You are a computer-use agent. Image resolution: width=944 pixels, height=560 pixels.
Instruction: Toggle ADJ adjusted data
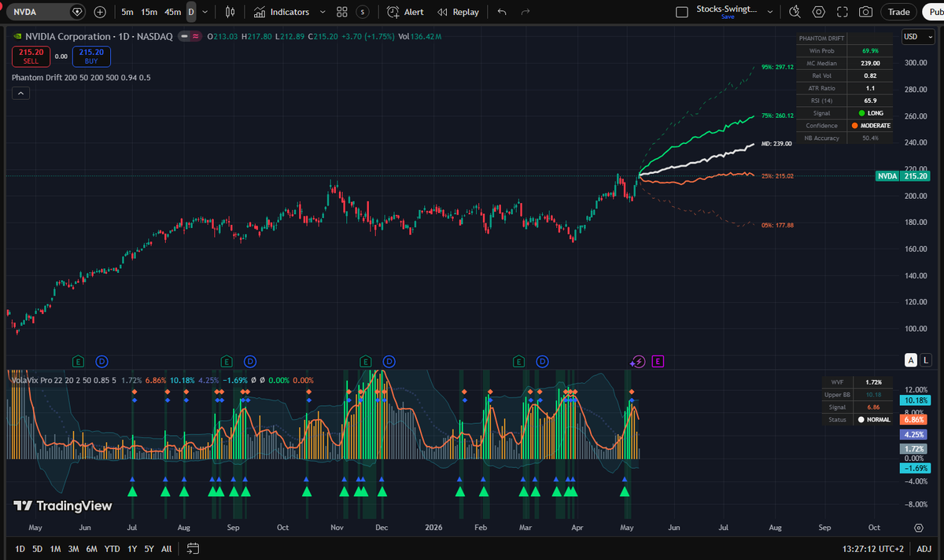[x=924, y=548]
